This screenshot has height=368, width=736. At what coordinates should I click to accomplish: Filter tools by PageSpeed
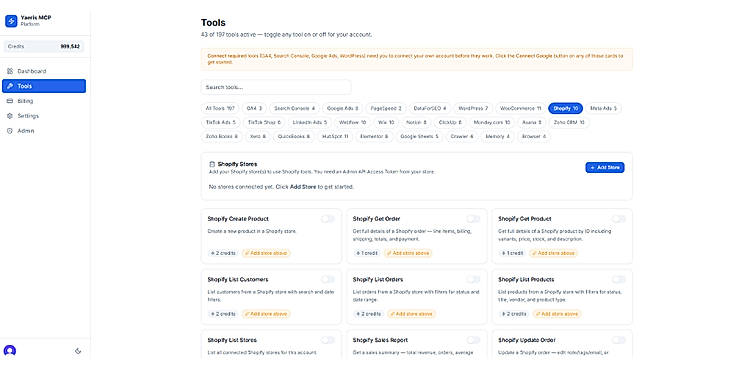click(386, 108)
